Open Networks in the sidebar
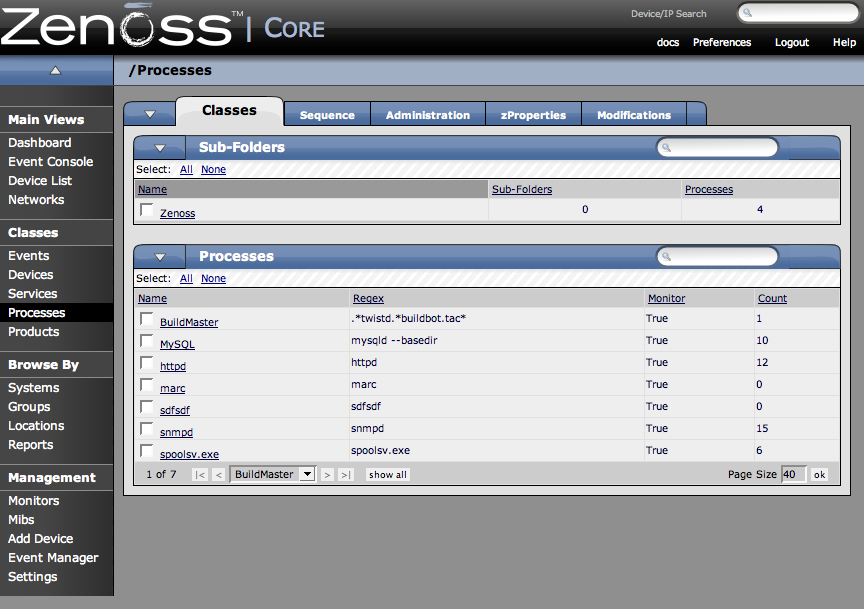Viewport: 864px width, 609px height. (x=36, y=200)
